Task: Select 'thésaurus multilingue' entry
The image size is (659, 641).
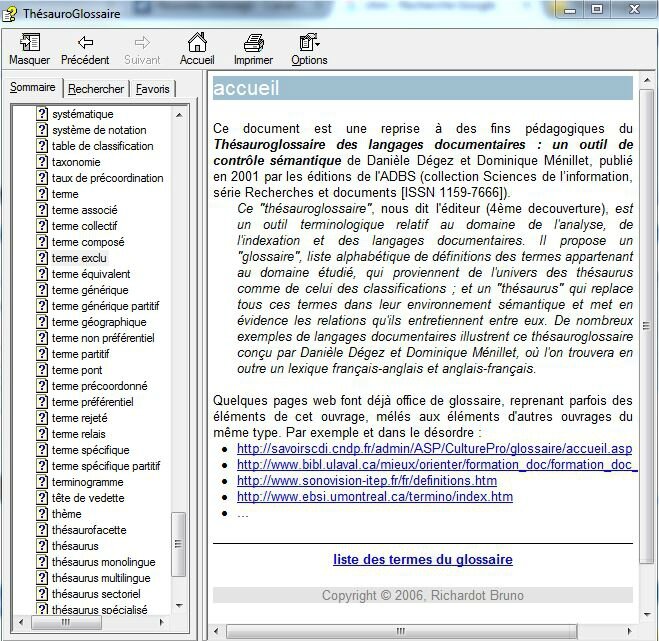Action: (101, 578)
